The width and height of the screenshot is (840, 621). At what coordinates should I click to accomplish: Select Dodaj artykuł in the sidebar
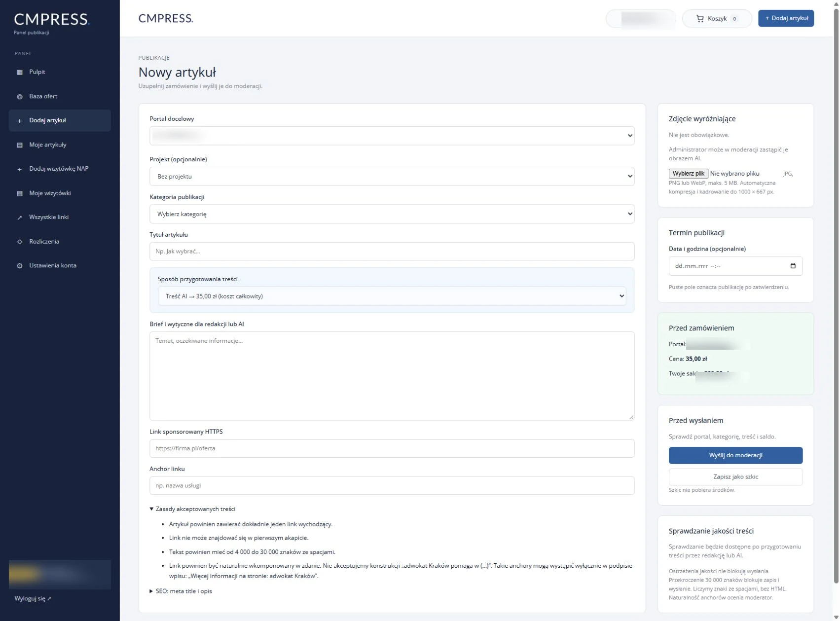[x=60, y=120]
